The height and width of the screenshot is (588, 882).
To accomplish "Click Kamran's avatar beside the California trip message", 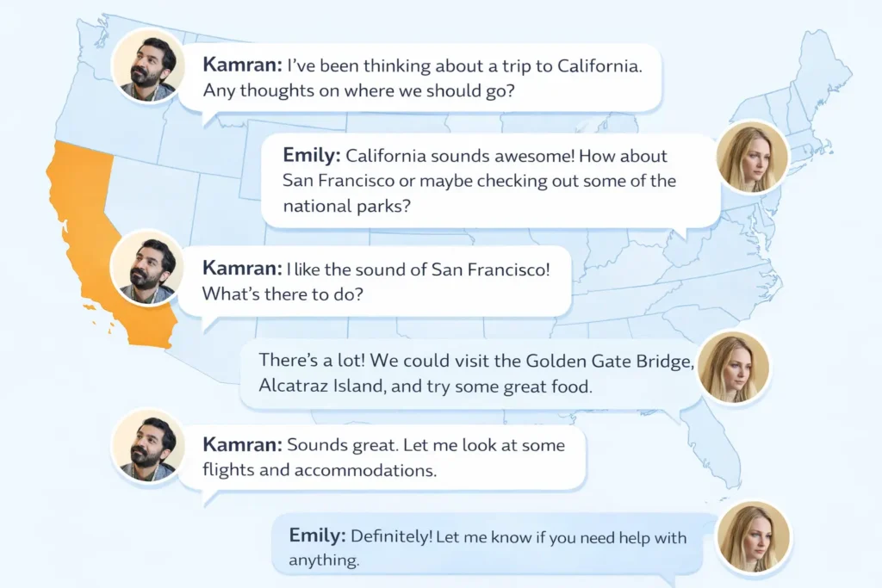I will tap(148, 66).
